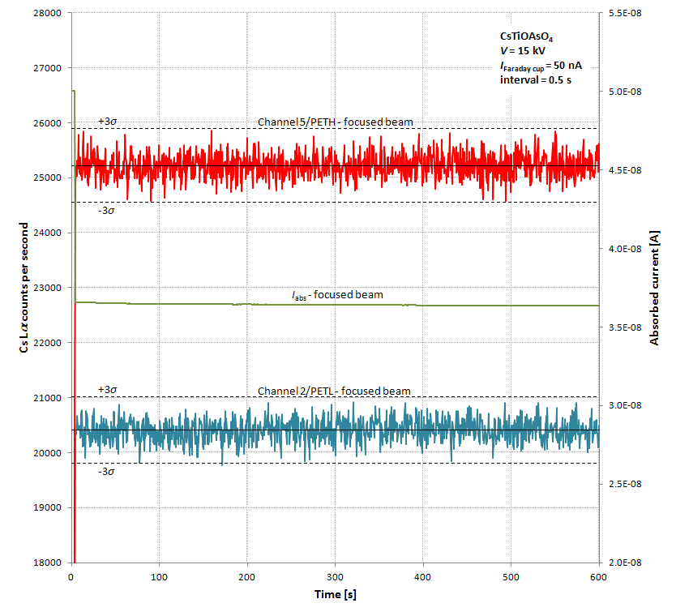Viewport: 676px width, 616px height.
Task: Select the +3σ label above the blue trace
Action: click(108, 390)
